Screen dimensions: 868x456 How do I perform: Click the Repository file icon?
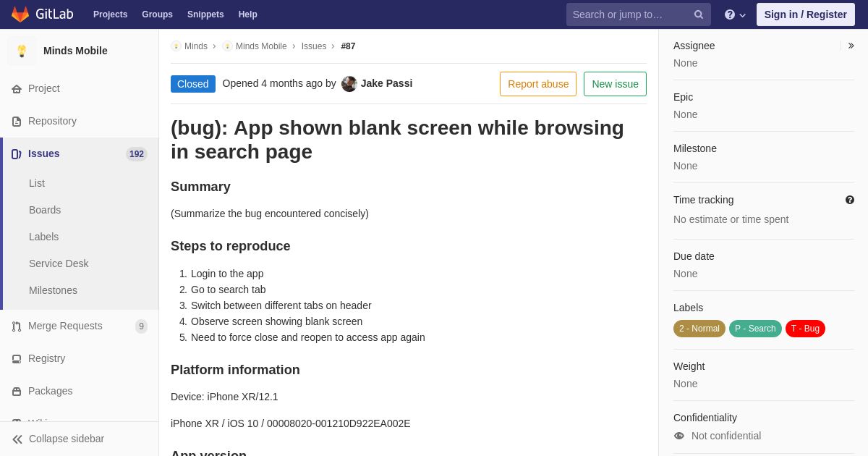click(17, 122)
